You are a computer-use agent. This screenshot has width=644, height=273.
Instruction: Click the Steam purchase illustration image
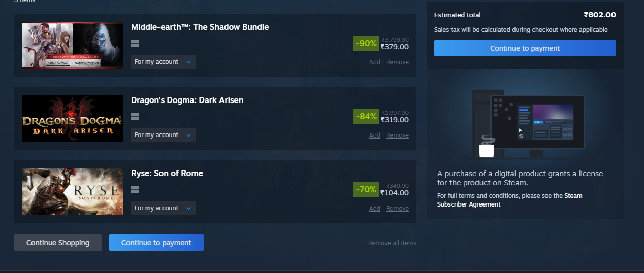(525, 123)
